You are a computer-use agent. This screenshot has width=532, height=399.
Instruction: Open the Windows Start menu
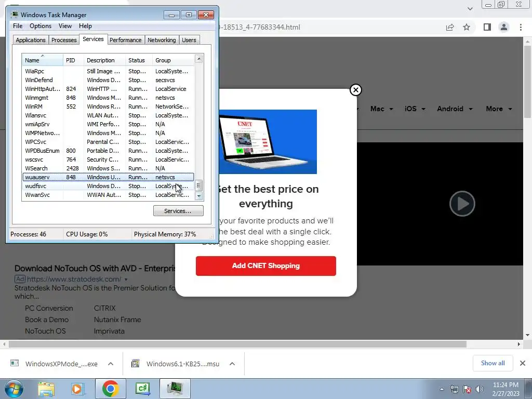(14, 389)
